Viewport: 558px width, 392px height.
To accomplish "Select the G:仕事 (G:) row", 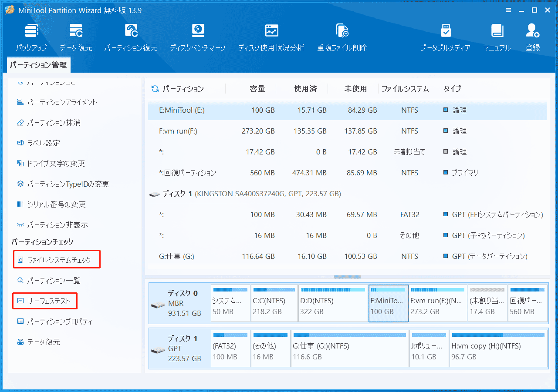I will click(x=347, y=257).
